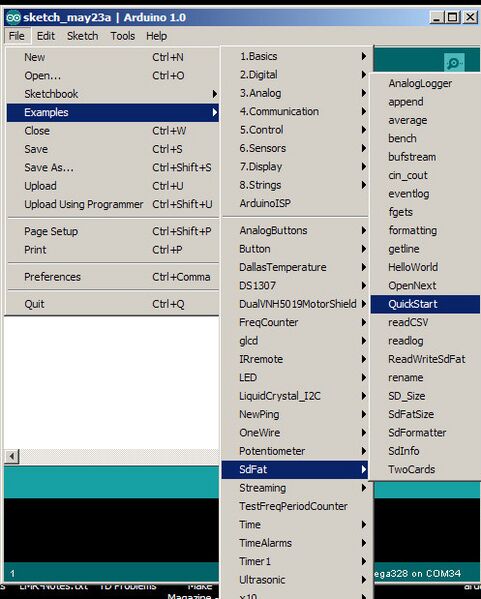Image resolution: width=481 pixels, height=599 pixels.
Task: Select Upload Using Programmer
Action: (x=113, y=204)
